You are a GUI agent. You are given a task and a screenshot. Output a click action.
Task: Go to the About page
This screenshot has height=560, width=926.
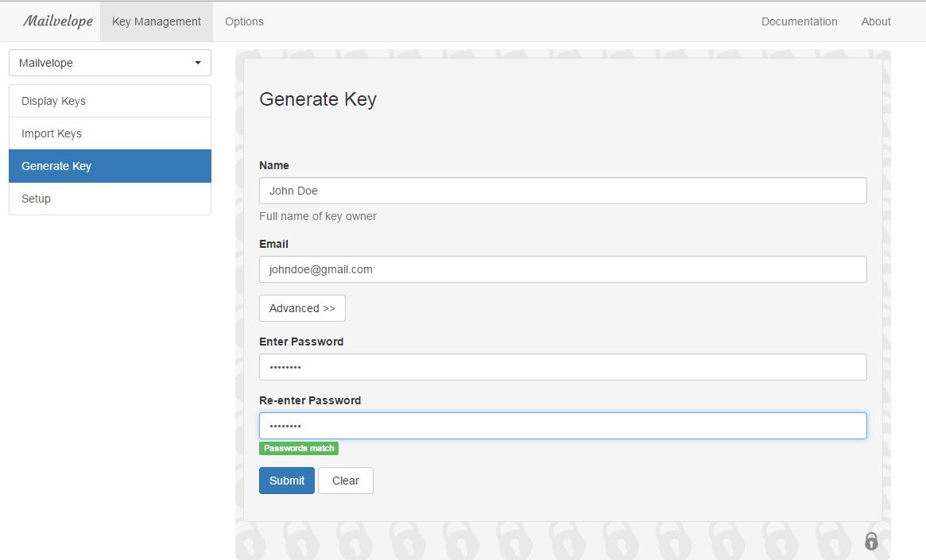tap(876, 21)
